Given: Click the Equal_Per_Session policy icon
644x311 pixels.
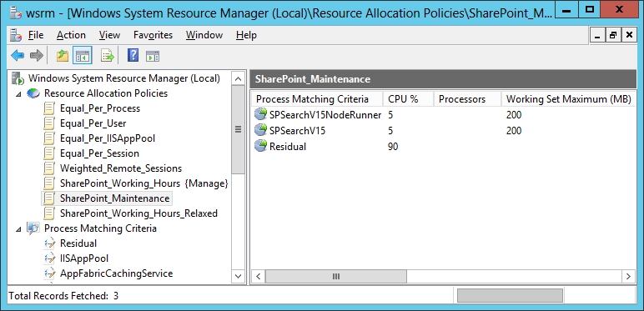Looking at the screenshot, I should (x=49, y=153).
